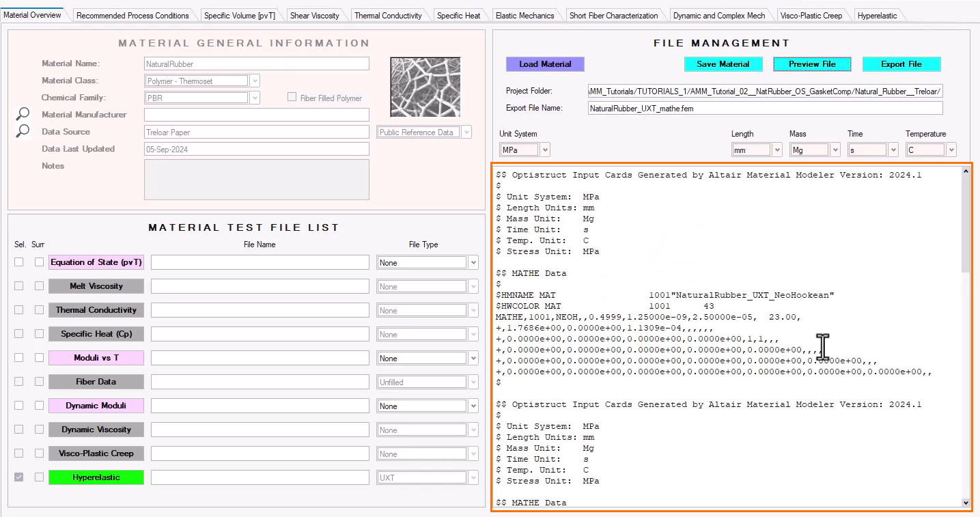
Task: Open the Shear Viscosity tab
Action: pos(314,16)
